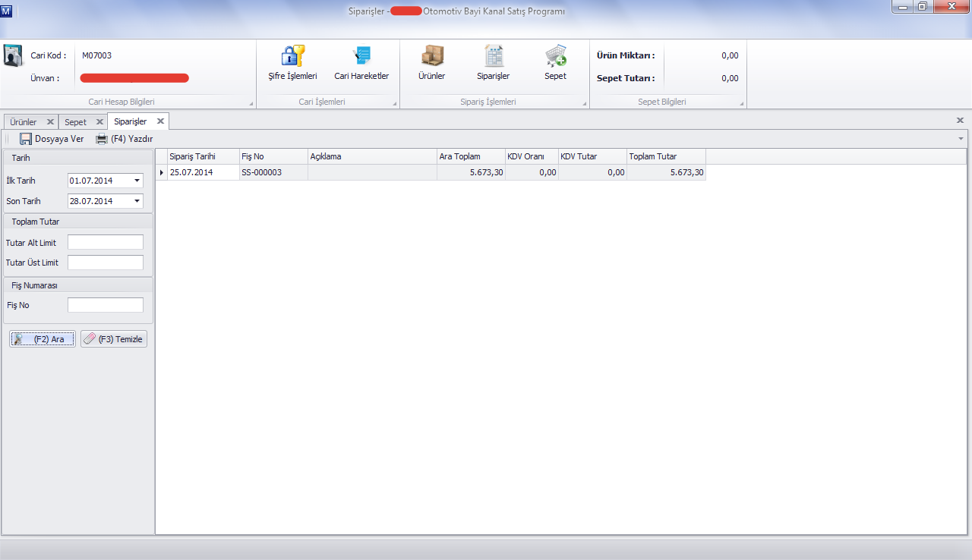Open the Son Tarih date dropdown

coord(137,201)
